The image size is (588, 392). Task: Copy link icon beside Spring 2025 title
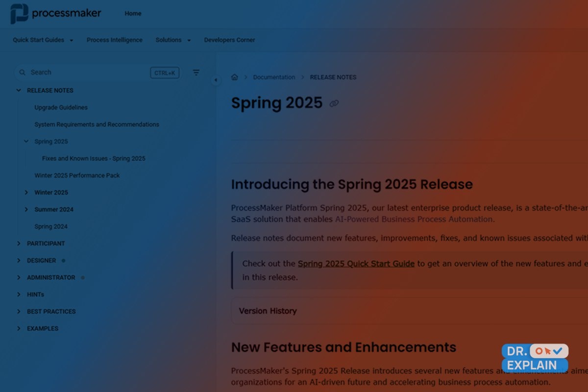pyautogui.click(x=334, y=103)
